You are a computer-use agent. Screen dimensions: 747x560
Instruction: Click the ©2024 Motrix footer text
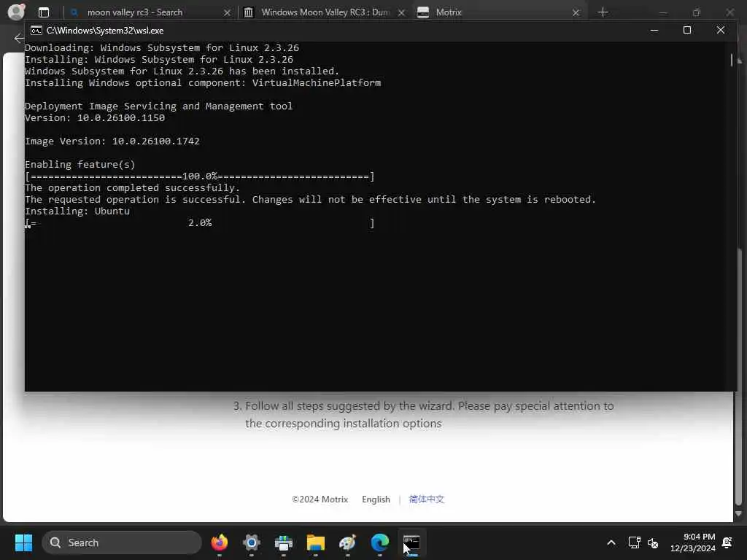click(320, 499)
